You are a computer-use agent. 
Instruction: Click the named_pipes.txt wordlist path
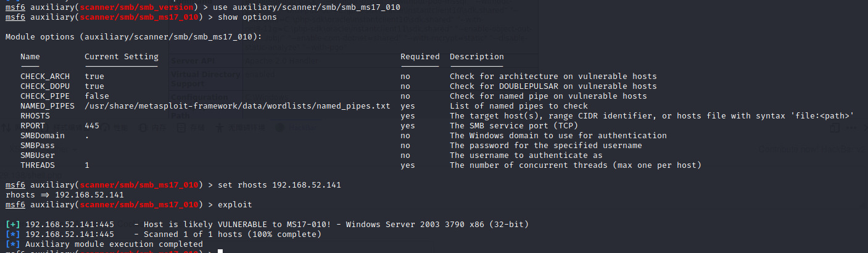[238, 106]
